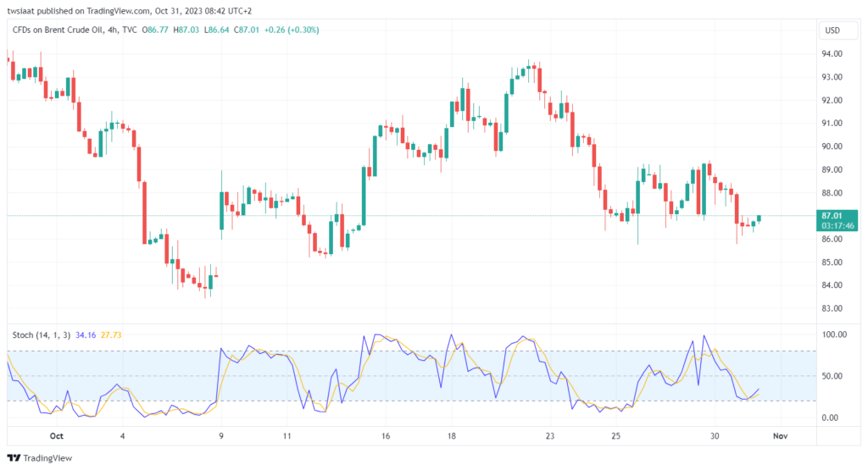The image size is (868, 470).
Task: Click the 86.00 price axis label
Action: 832,239
